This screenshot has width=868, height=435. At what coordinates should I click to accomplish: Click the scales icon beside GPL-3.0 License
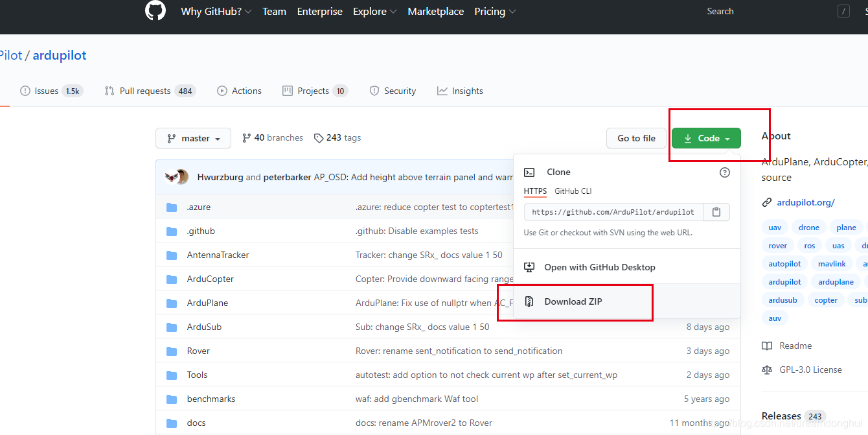click(767, 370)
